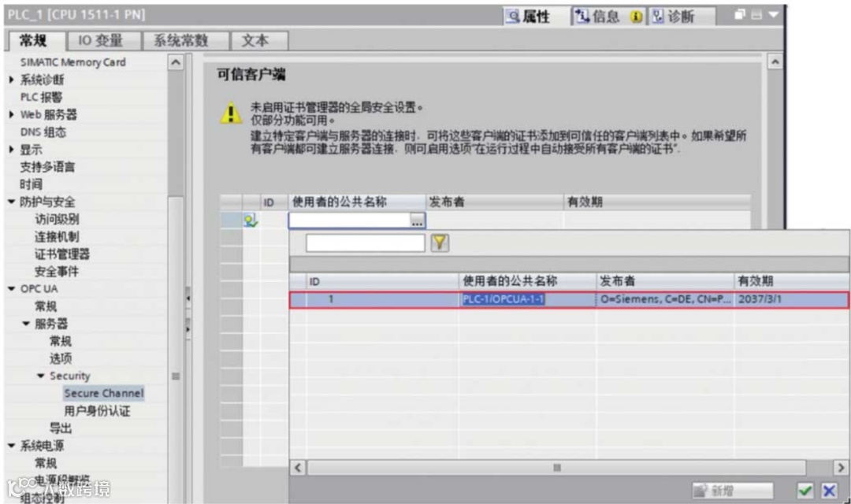Open 连接机制 tree item
The image size is (851, 504).
tap(57, 236)
